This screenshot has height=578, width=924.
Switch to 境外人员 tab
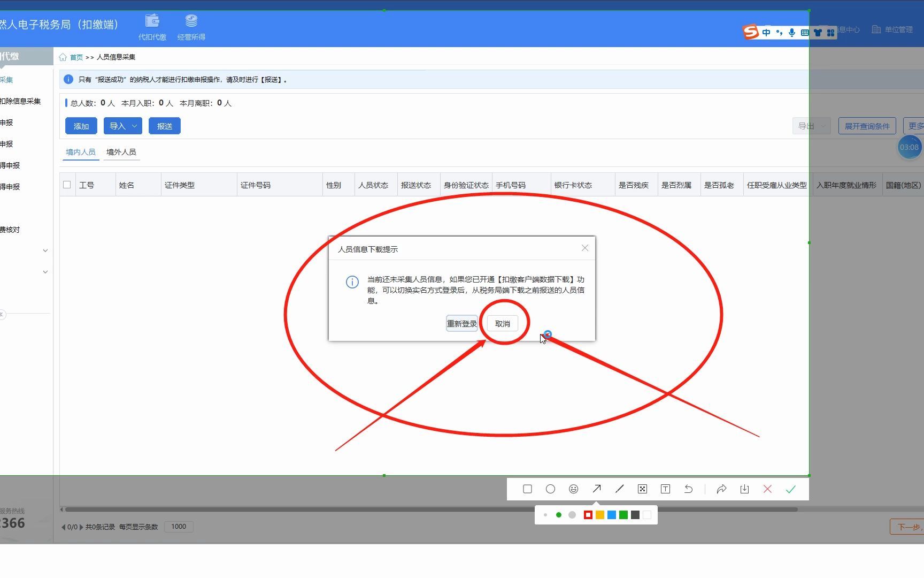click(121, 152)
